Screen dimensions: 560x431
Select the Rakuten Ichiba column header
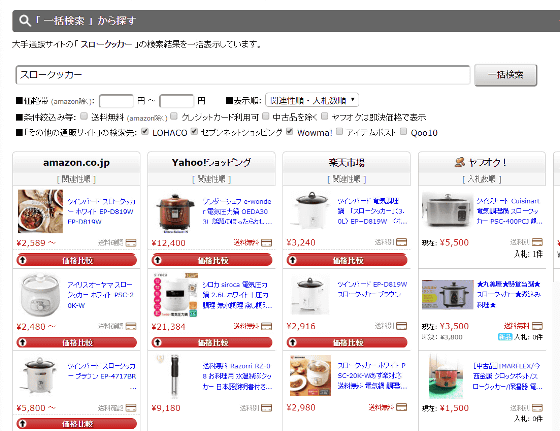(x=346, y=162)
